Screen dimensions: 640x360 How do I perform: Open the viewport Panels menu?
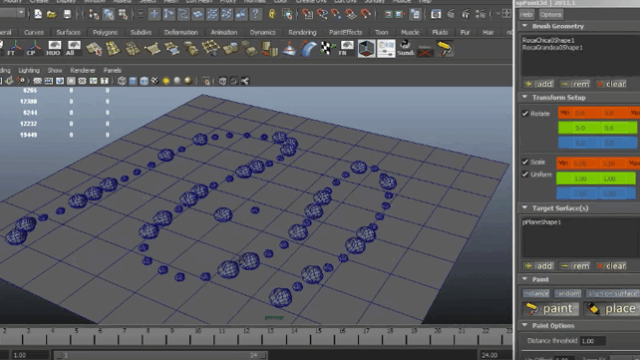(x=112, y=70)
